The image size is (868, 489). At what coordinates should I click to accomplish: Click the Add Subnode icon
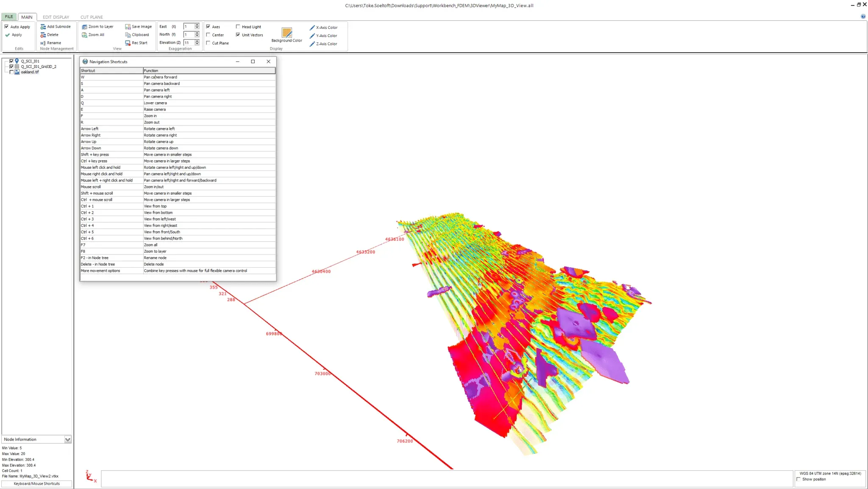[43, 27]
